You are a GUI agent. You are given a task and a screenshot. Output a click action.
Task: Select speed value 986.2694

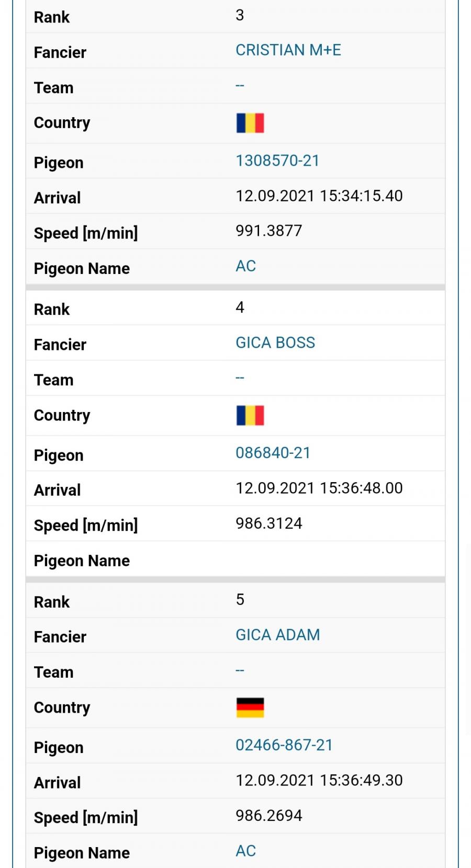point(269,816)
